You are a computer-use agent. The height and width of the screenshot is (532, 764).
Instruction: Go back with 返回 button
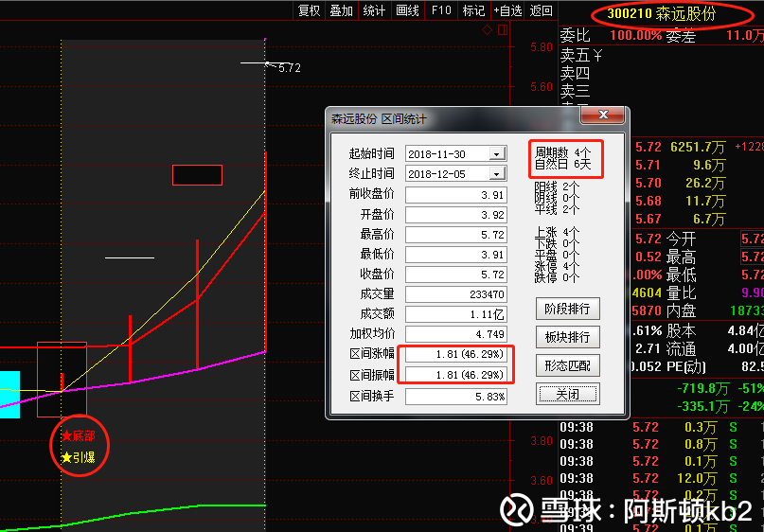[x=541, y=10]
